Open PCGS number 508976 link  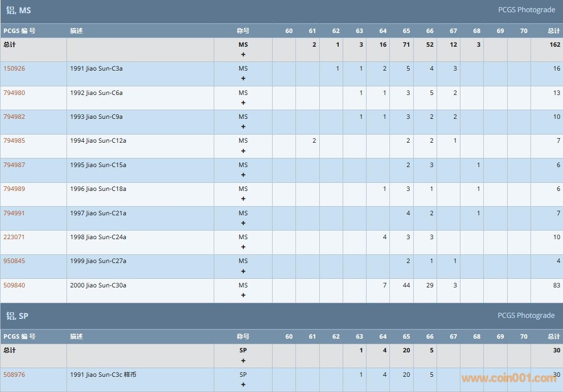pyautogui.click(x=14, y=375)
